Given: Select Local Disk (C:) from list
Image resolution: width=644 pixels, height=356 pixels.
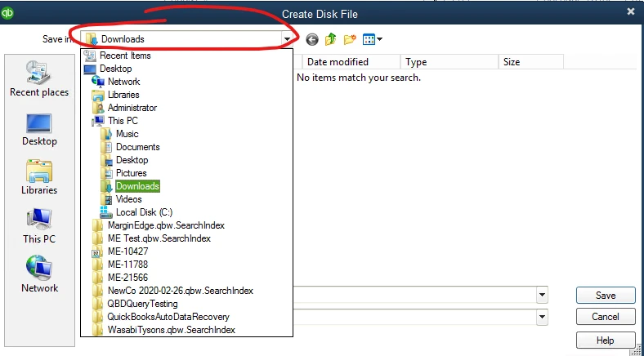Looking at the screenshot, I should [x=144, y=212].
